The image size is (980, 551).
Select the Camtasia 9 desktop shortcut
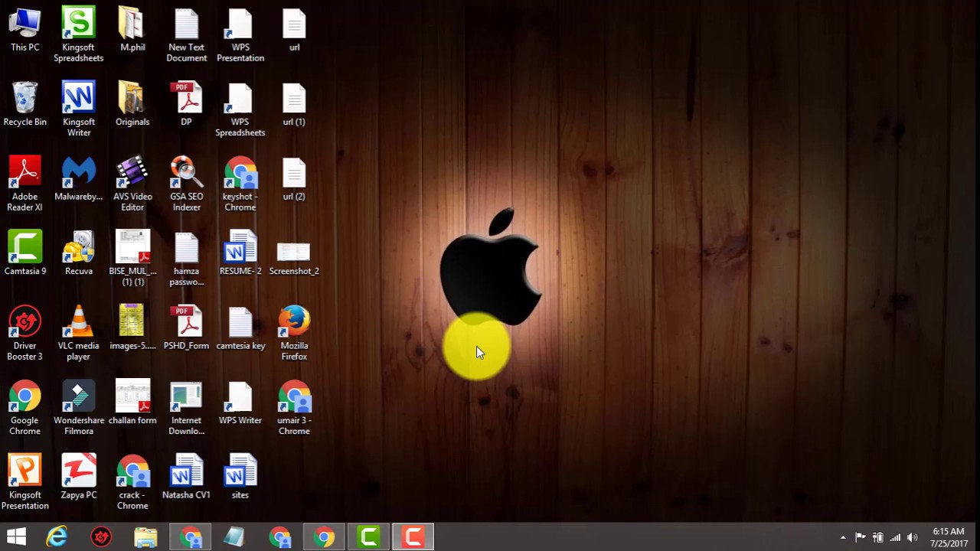coord(24,253)
